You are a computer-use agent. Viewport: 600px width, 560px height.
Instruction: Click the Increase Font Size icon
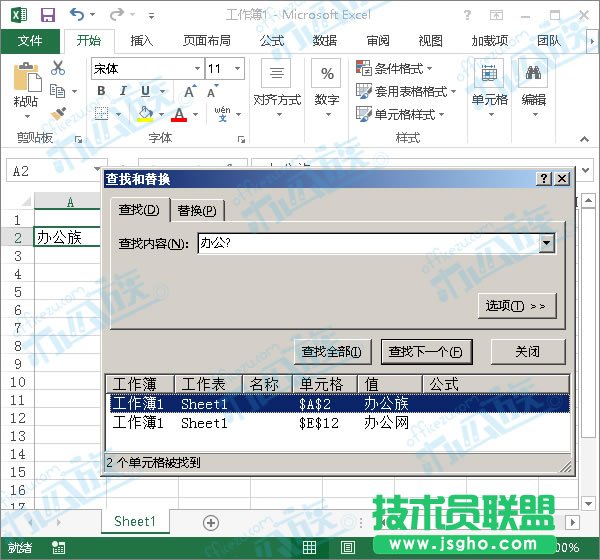190,91
